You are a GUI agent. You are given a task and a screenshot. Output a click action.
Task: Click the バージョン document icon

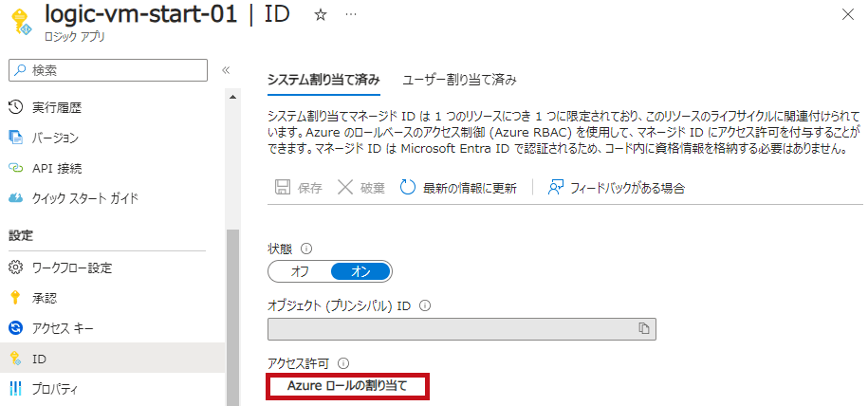pos(16,138)
